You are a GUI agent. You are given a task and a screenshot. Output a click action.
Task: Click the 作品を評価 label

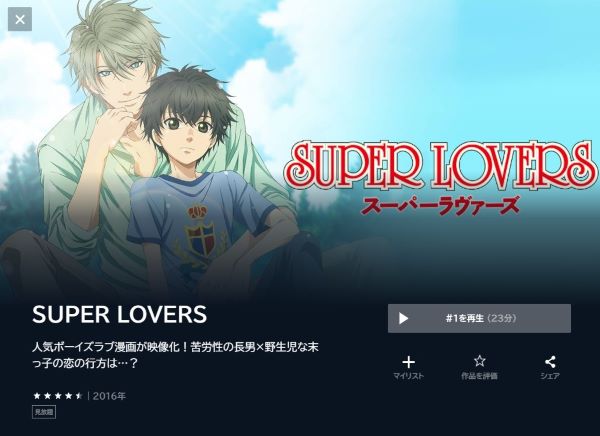[x=479, y=376]
